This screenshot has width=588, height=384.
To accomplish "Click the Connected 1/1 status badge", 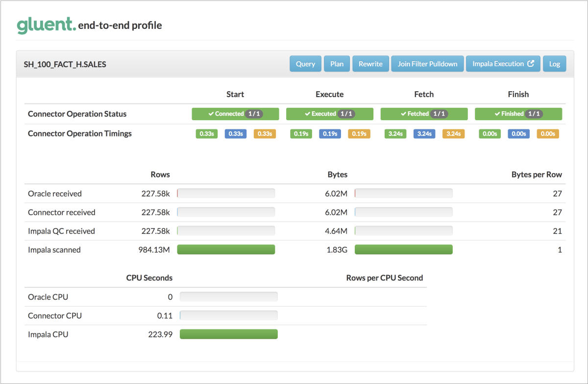I will click(235, 114).
